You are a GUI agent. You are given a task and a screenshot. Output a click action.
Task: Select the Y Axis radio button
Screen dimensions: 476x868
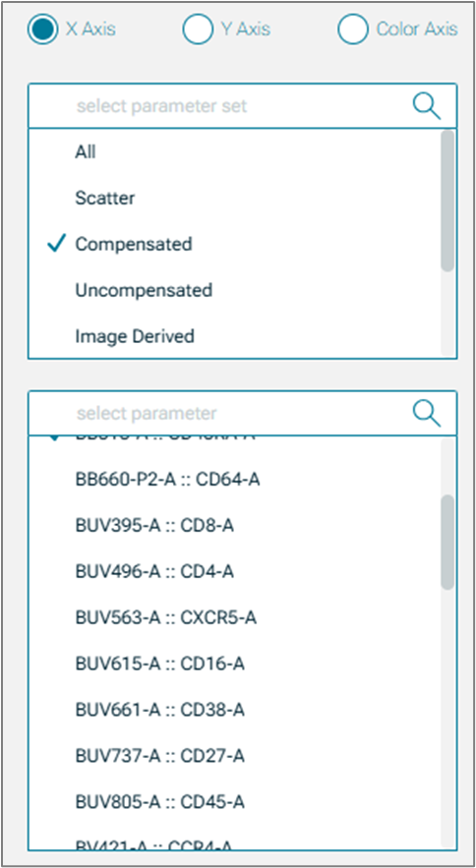pos(198,29)
